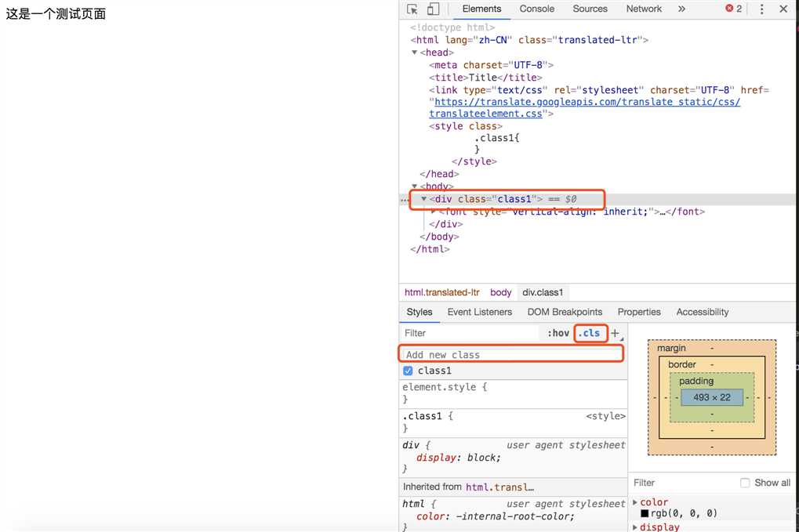Collapse the div class1 node
The width and height of the screenshot is (799, 532).
pos(423,199)
